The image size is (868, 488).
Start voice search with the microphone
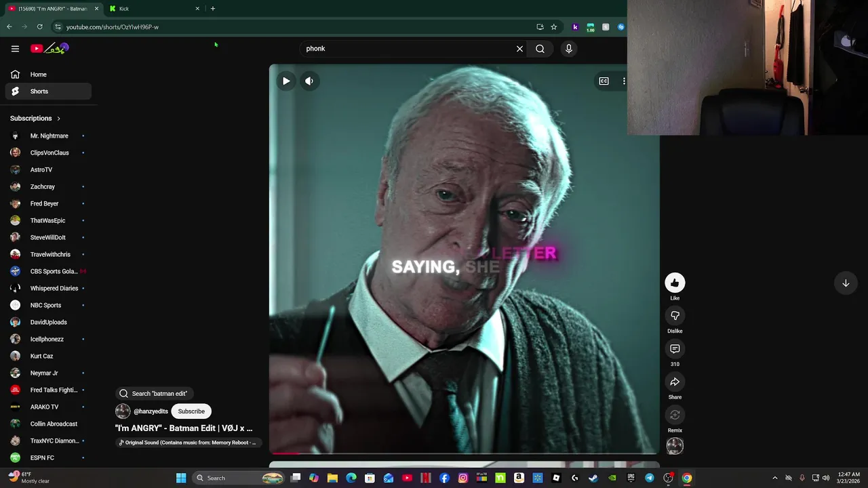pyautogui.click(x=569, y=49)
